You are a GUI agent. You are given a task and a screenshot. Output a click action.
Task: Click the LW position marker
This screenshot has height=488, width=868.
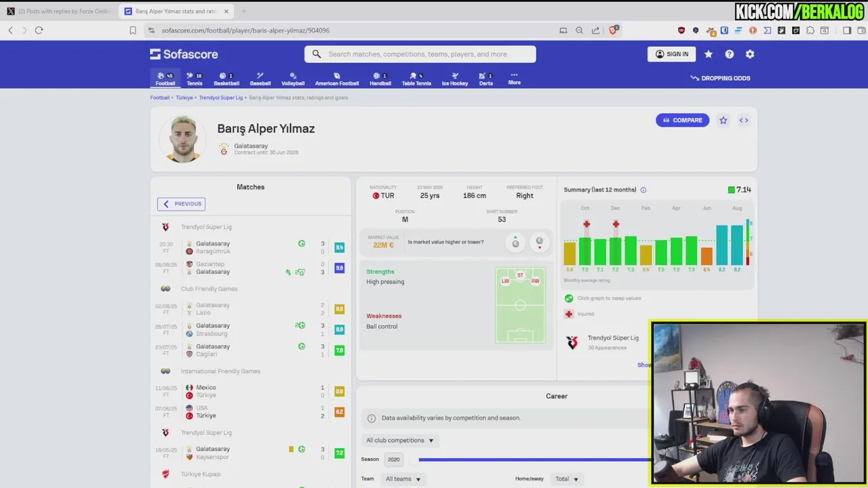[x=505, y=281]
